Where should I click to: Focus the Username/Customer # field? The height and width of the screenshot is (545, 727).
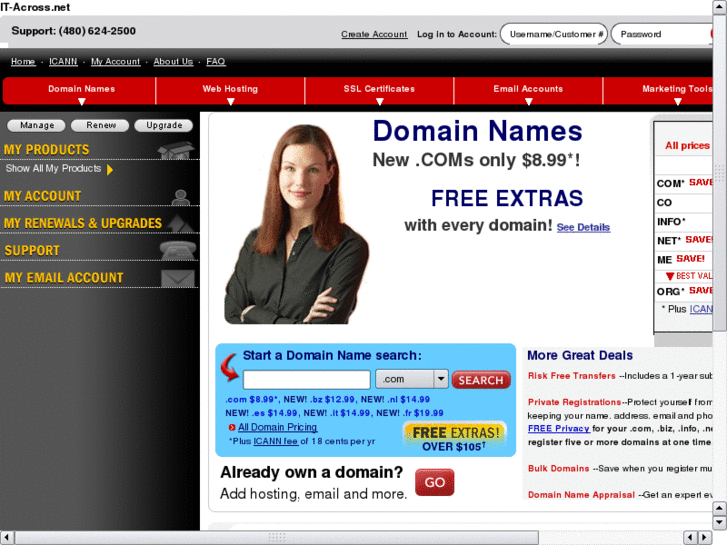[x=554, y=34]
